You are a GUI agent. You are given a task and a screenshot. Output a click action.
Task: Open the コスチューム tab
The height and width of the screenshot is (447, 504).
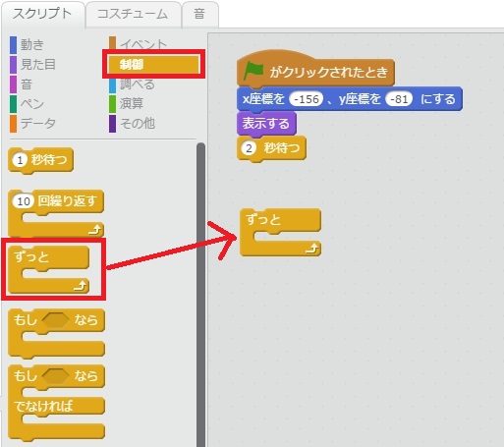click(133, 15)
